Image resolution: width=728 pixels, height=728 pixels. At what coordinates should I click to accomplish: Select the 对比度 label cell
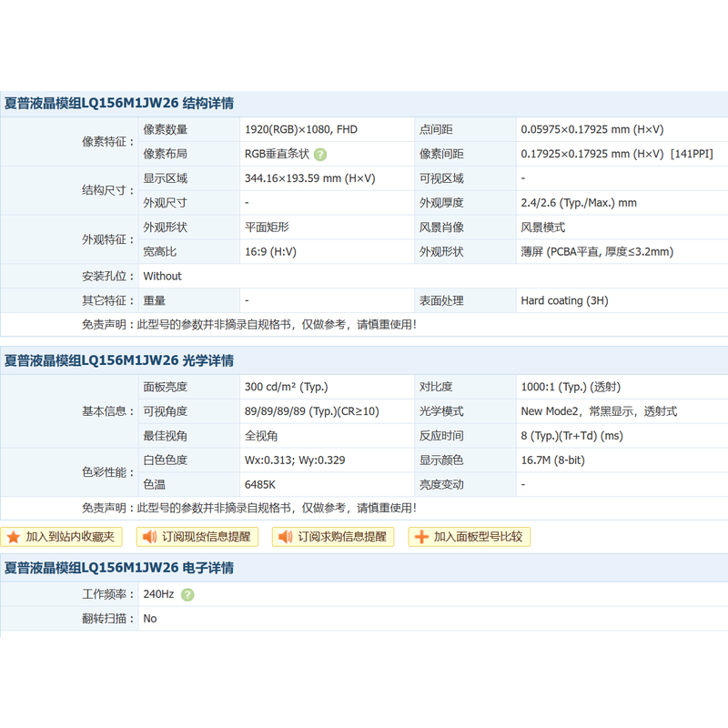[465, 387]
